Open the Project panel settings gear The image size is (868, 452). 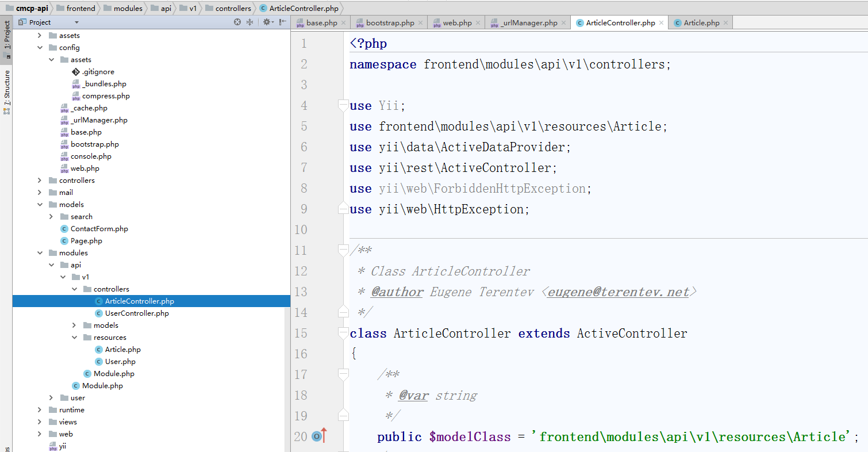pos(267,22)
